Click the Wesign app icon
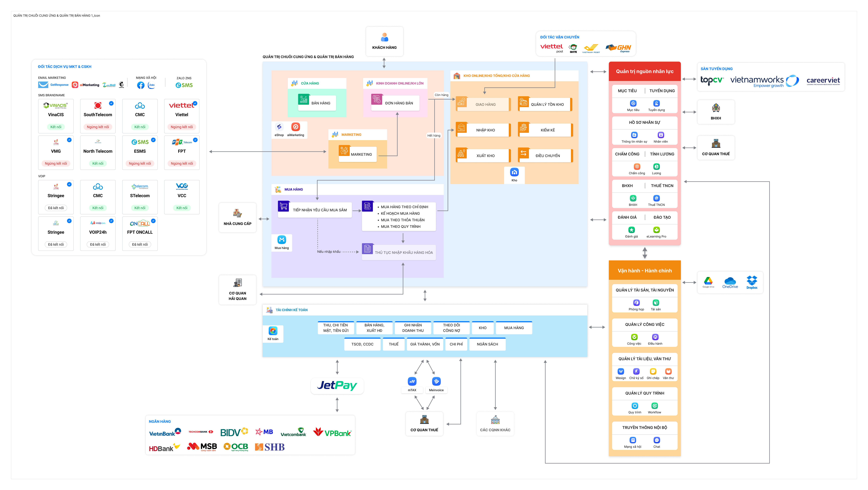This screenshot has height=490, width=868. click(x=621, y=372)
